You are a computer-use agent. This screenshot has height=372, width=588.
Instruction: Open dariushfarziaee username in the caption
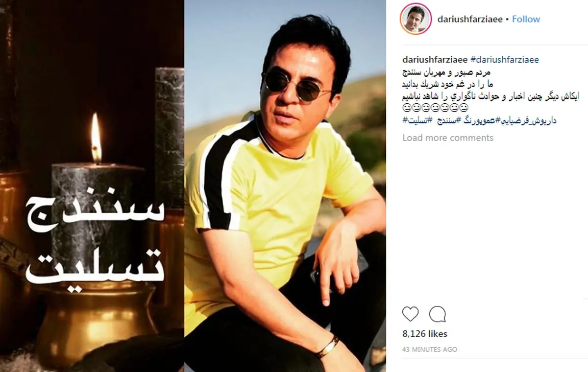[435, 60]
